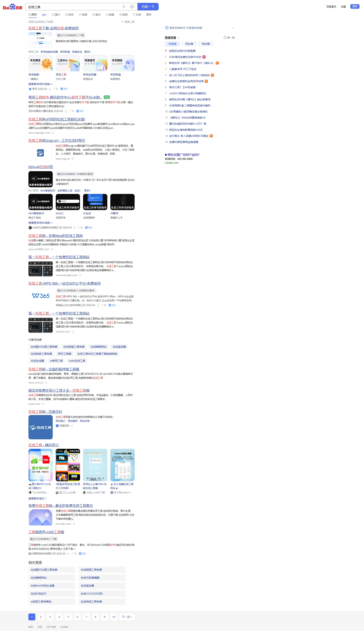
Task: Click the 免费在线工具网 result thumbnail
Action: (x=41, y=517)
